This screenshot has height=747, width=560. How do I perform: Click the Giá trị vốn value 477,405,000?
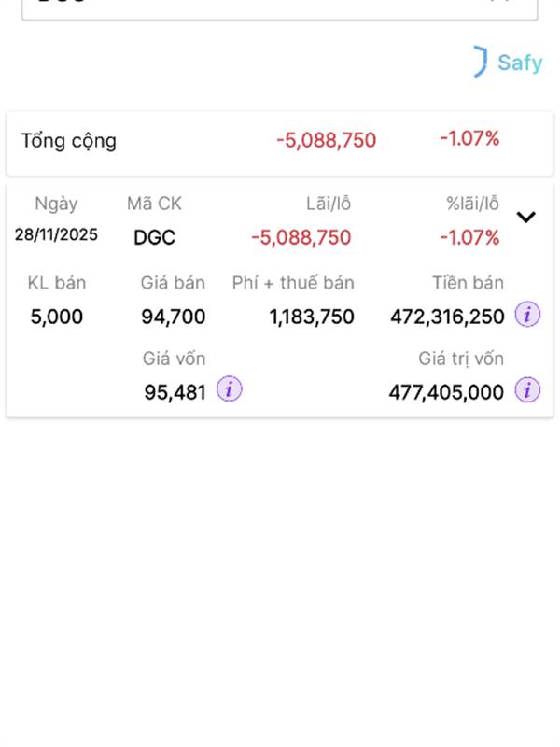pos(446,392)
